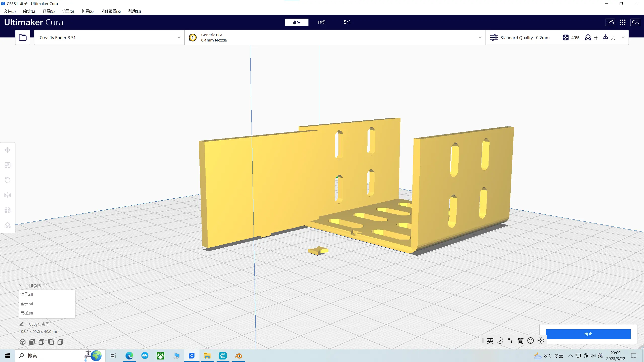Select the Scale tool
The image size is (644, 362).
click(8, 165)
